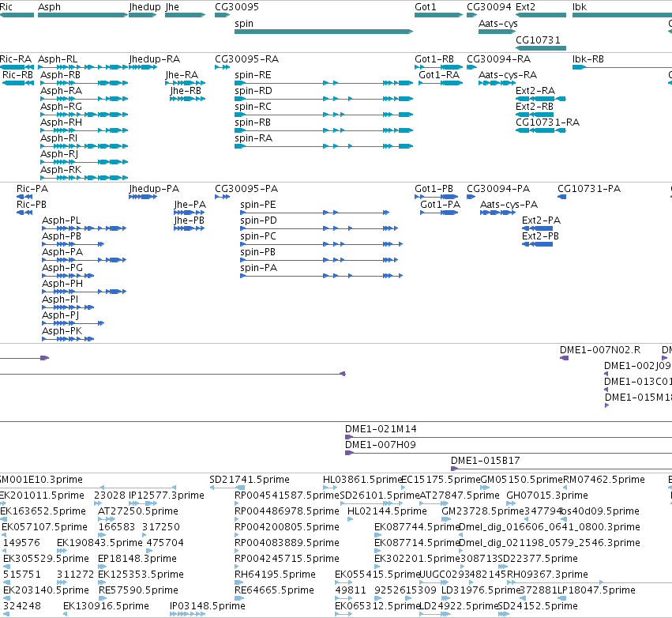Click protein Got1-PB
This screenshot has width=672, height=618.
pos(436,197)
